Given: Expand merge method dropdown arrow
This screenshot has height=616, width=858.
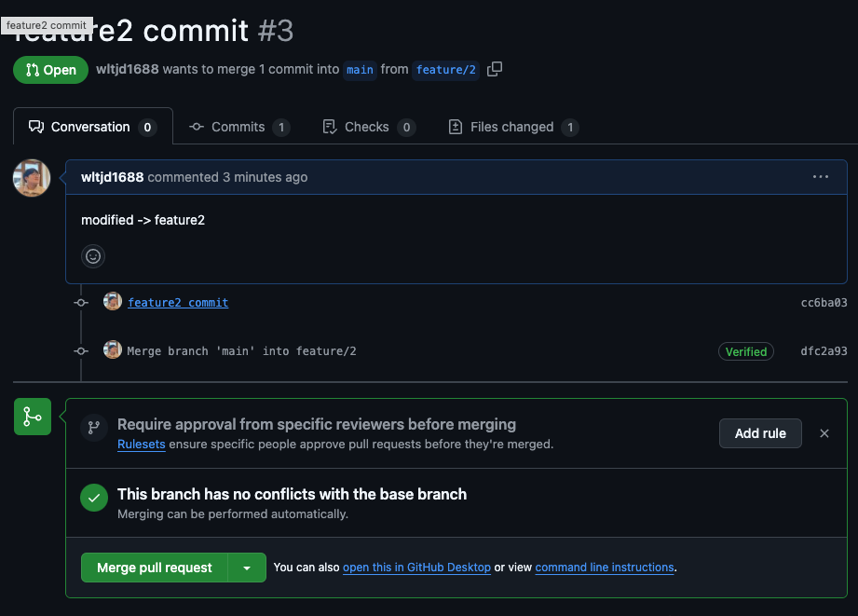Looking at the screenshot, I should (x=247, y=568).
